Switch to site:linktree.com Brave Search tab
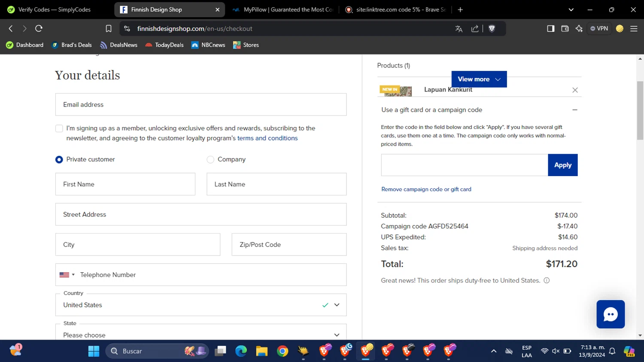 (x=395, y=9)
